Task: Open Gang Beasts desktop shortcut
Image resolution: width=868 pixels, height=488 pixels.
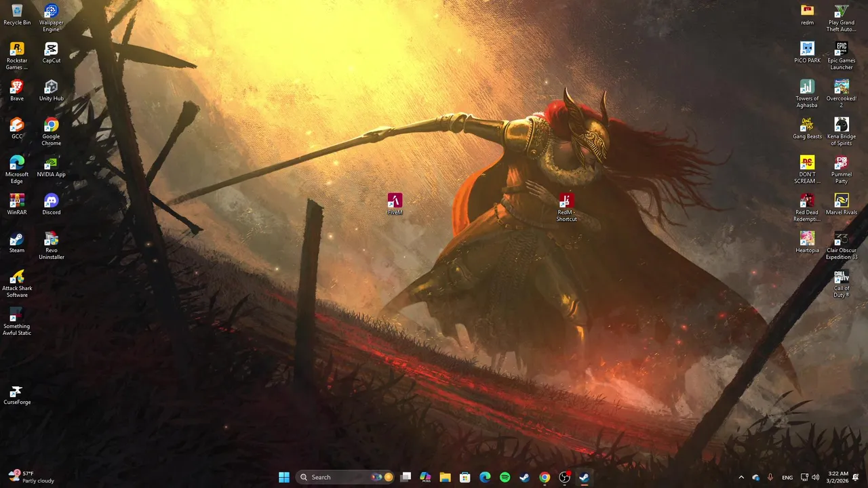Action: 807,129
